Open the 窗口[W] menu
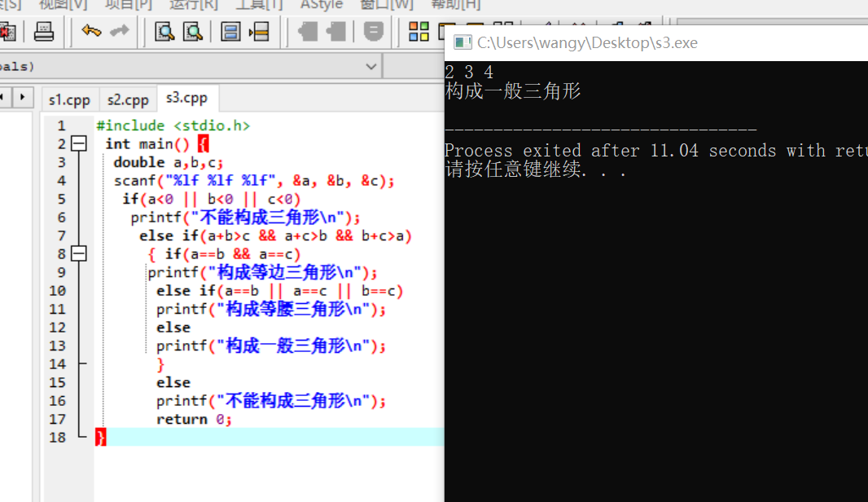The height and width of the screenshot is (502, 868). [x=387, y=5]
